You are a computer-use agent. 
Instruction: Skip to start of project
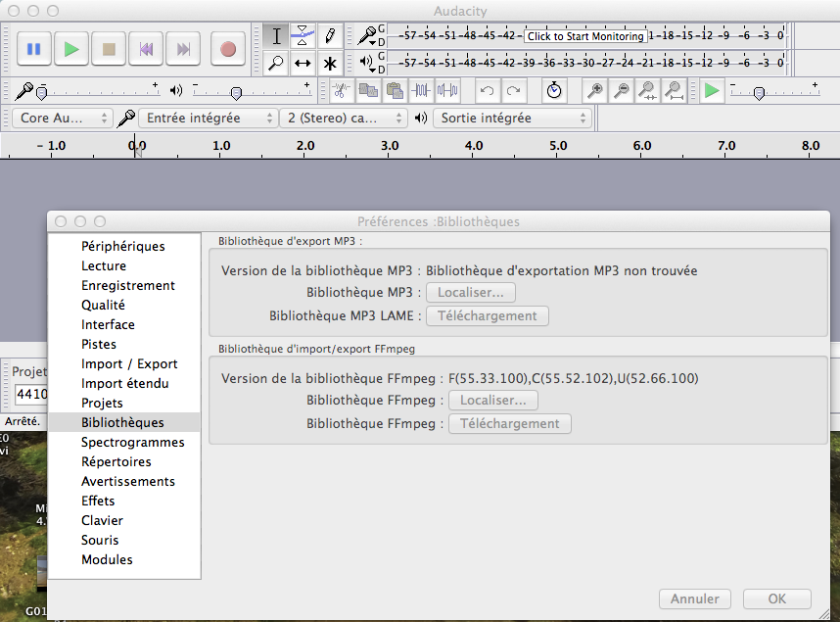click(146, 49)
